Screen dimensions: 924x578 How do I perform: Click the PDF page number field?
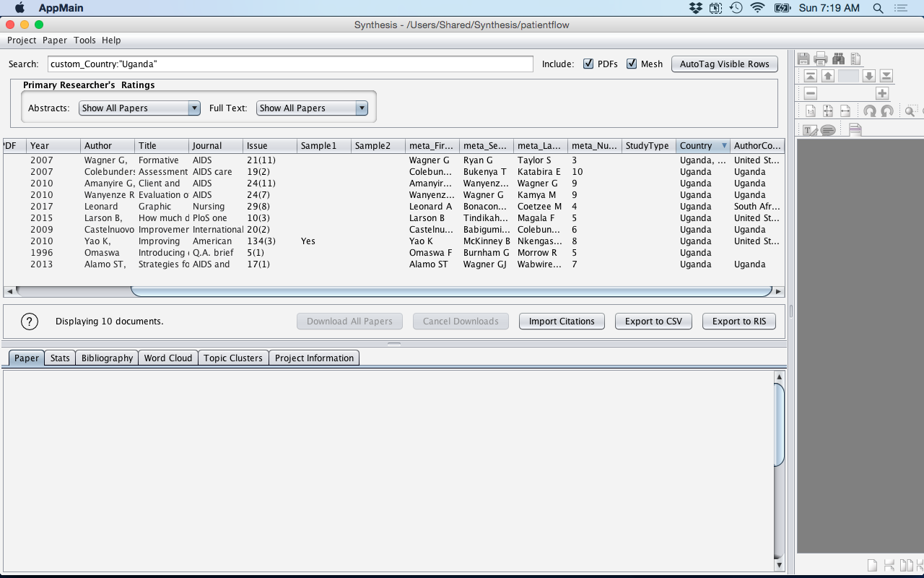pos(848,76)
